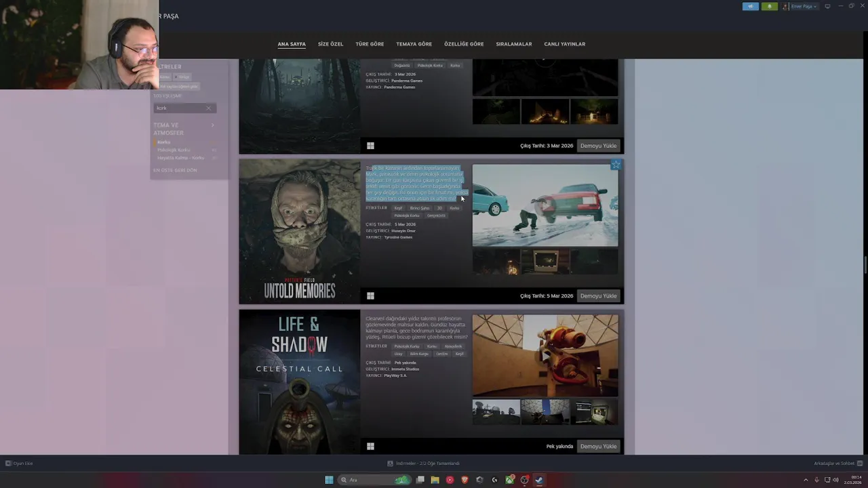Open Task View from the taskbar
Viewport: 868px width, 488px height.
(420, 480)
